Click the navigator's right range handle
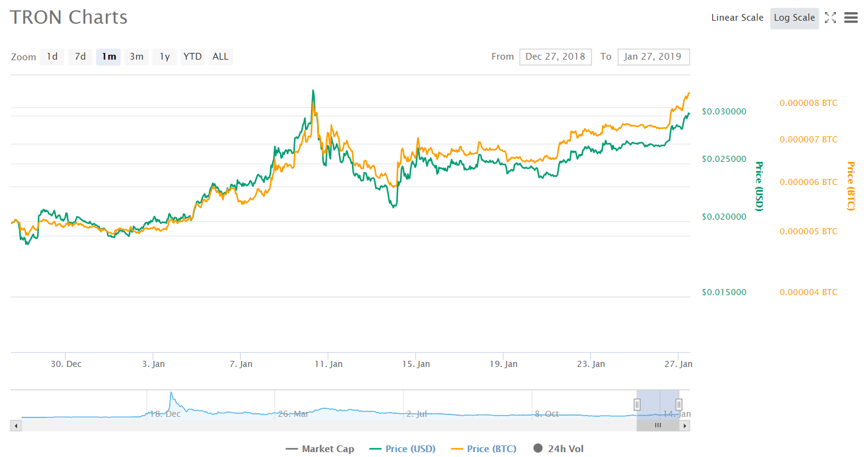Image resolution: width=868 pixels, height=457 pixels. 677,404
